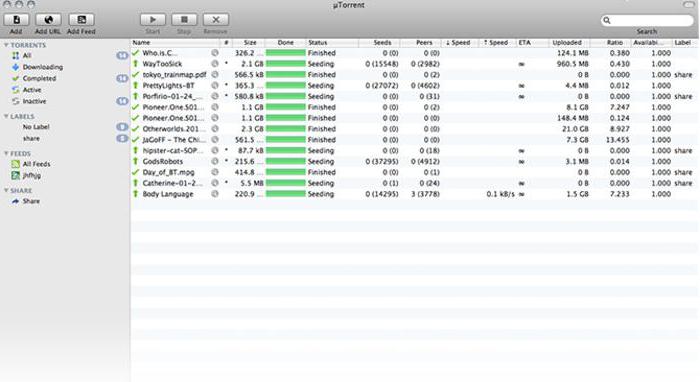Click the info circle icon beside Body Language

[215, 194]
